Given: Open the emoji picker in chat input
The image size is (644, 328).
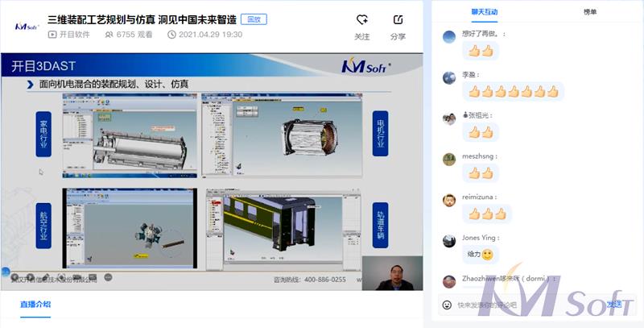Looking at the screenshot, I should tap(447, 305).
